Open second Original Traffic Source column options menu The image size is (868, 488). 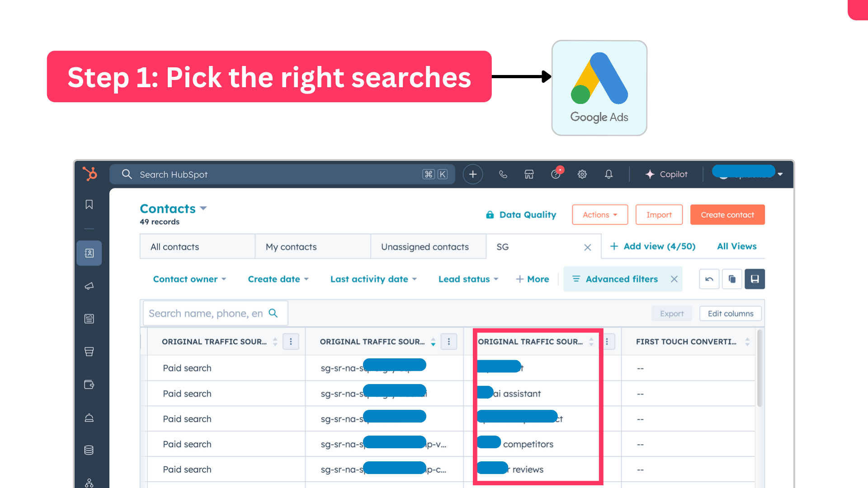click(x=449, y=342)
